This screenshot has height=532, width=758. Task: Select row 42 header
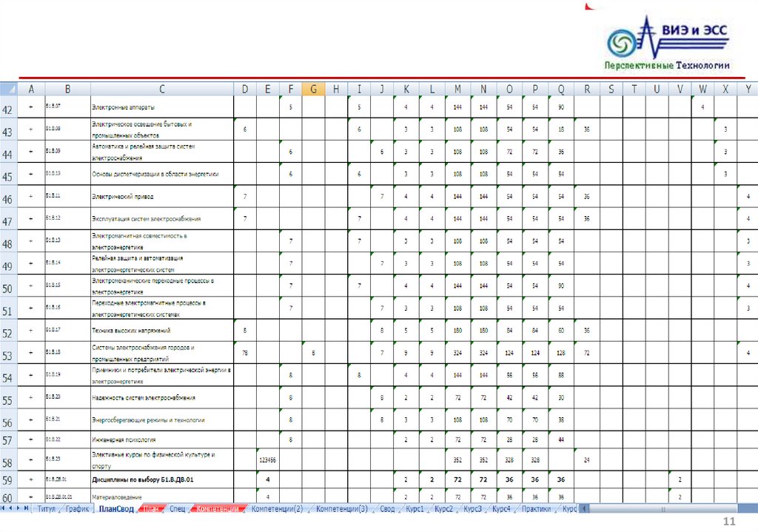(8, 107)
